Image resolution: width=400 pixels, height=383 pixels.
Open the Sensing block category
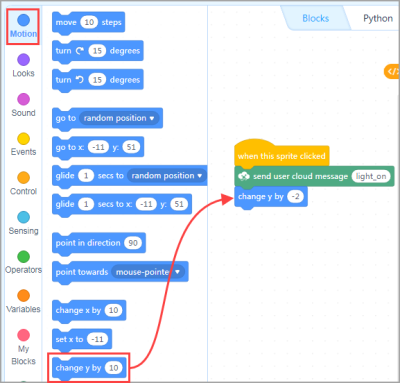[23, 223]
